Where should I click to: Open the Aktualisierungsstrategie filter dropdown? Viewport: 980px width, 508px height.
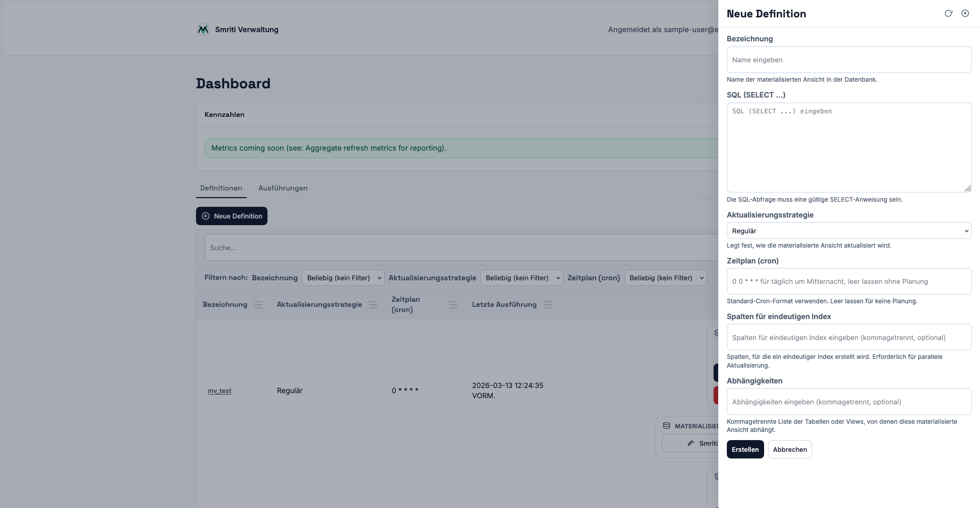[522, 278]
